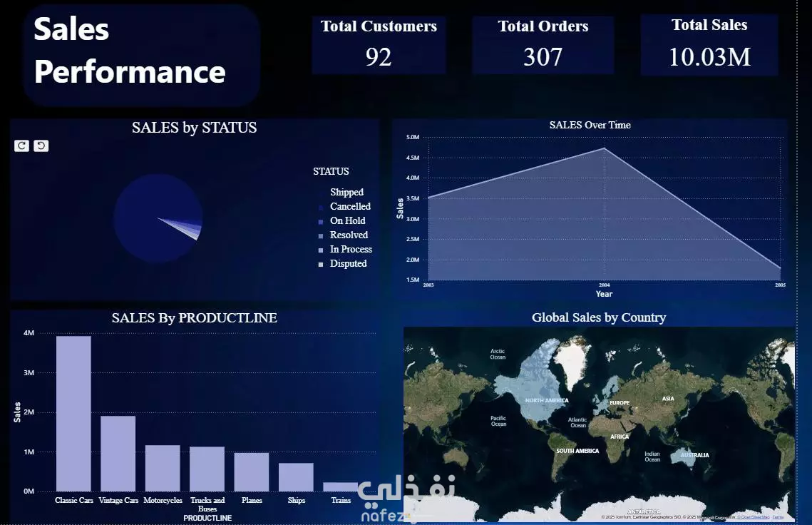Click the Sales Performance dashboard title

[130, 50]
